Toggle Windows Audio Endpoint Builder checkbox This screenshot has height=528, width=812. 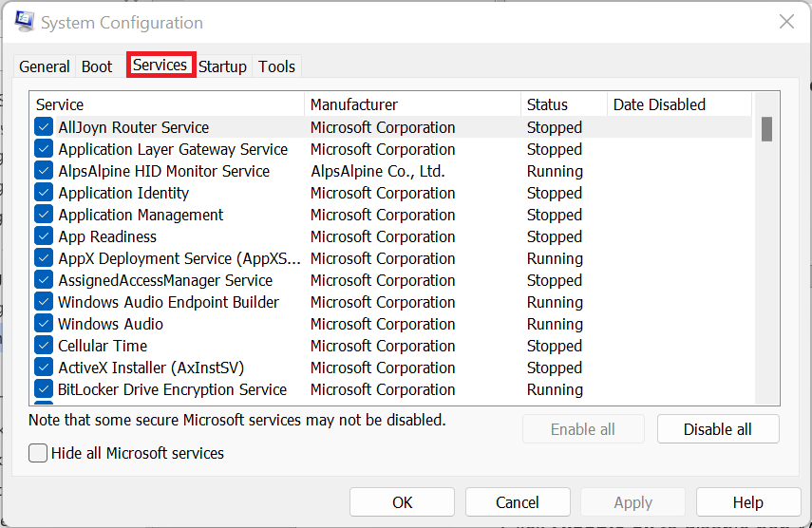pyautogui.click(x=44, y=302)
